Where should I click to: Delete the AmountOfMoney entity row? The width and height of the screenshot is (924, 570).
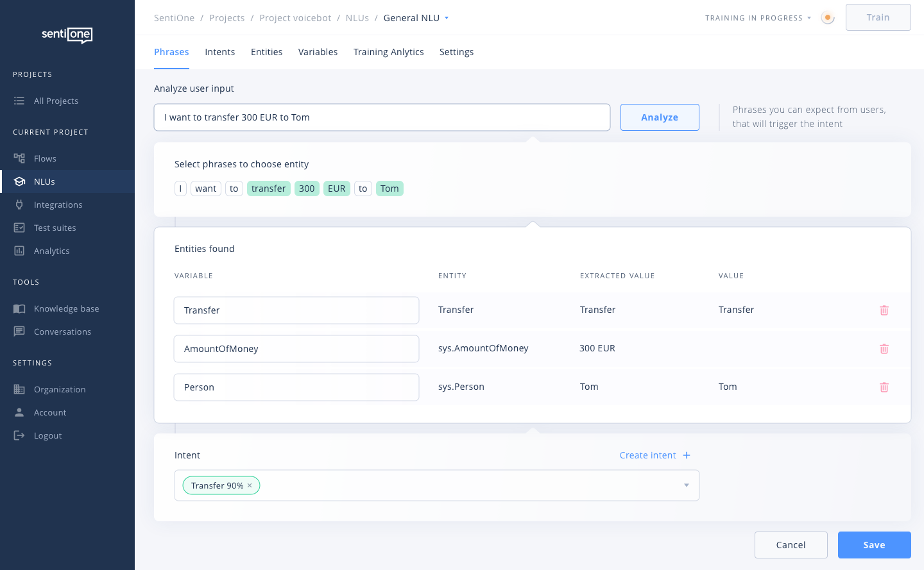click(x=884, y=349)
